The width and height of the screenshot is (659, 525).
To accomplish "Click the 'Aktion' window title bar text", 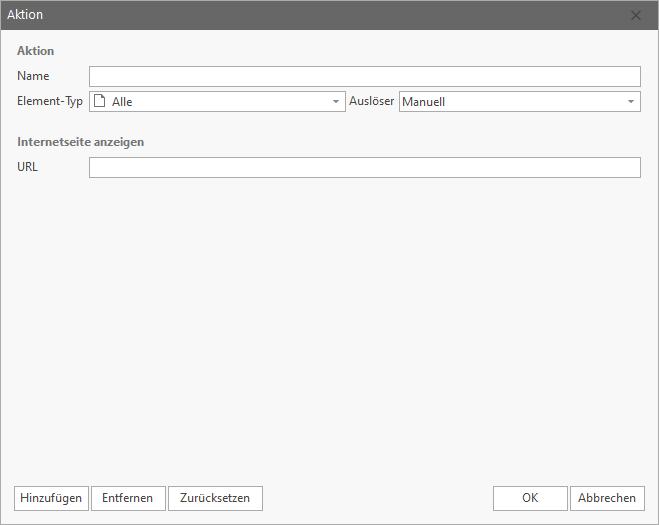I will 25,15.
